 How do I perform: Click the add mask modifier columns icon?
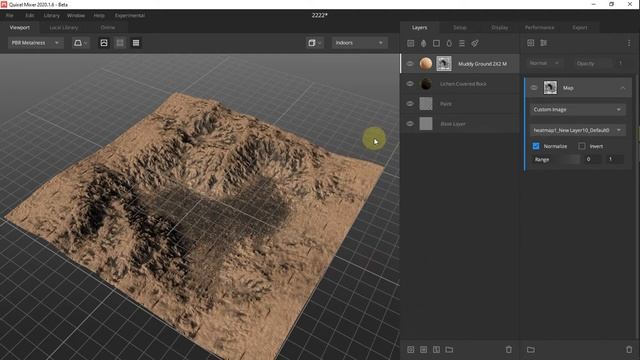(x=544, y=43)
